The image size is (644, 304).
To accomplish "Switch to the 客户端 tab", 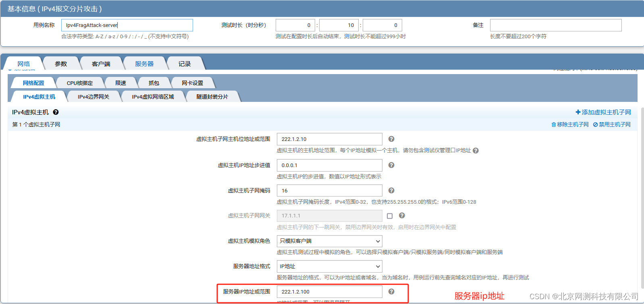I will [x=101, y=64].
